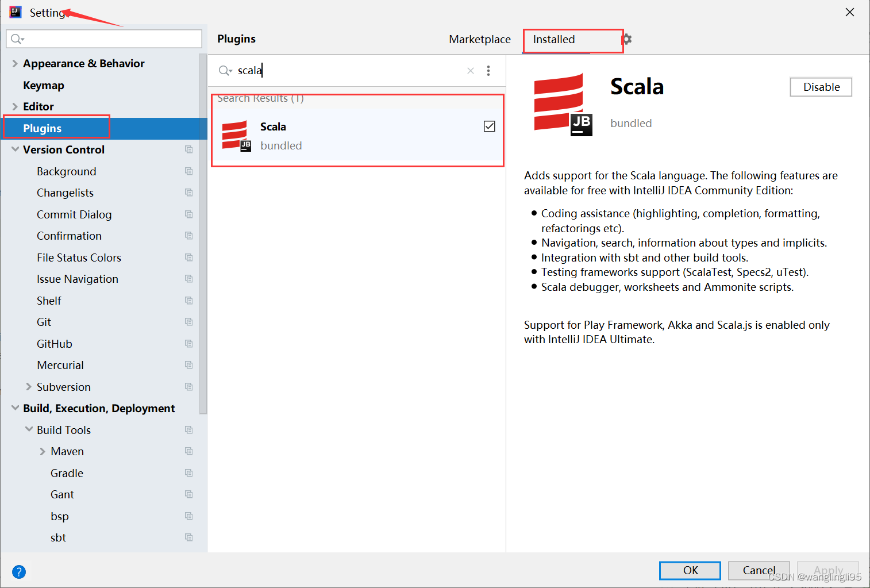Screen dimensions: 870x588
Task: Click project-level icon beside Build Tools
Action: click(188, 430)
